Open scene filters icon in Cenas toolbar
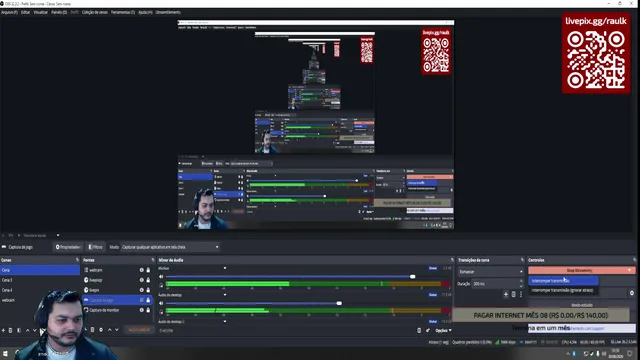Viewport: 640px width, 360px height. pyautogui.click(x=19, y=330)
